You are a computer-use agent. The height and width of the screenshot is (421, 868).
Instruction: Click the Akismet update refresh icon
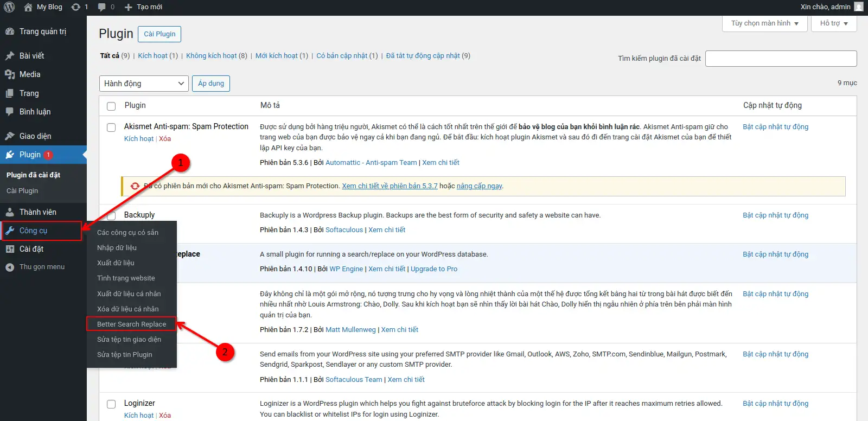[x=135, y=186]
